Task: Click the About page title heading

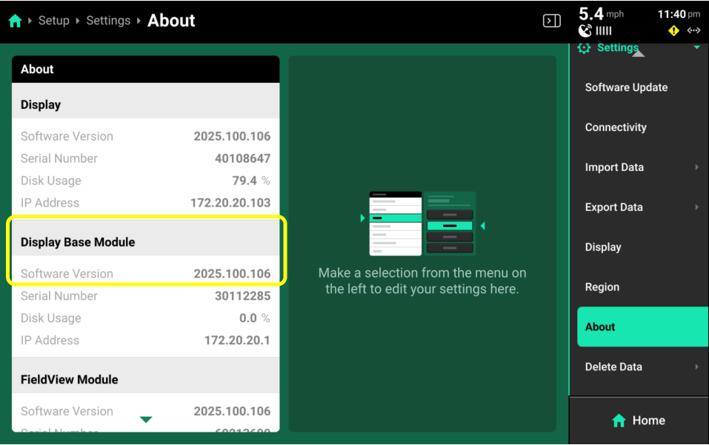Action: point(171,20)
